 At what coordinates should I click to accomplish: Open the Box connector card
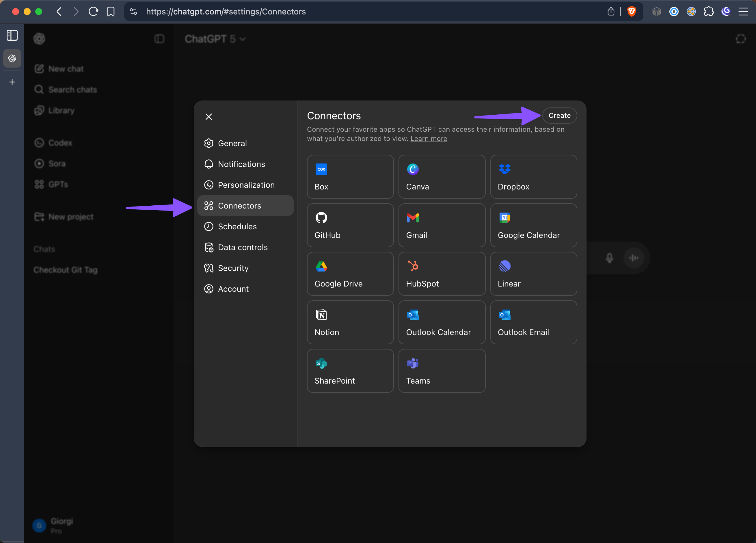350,177
